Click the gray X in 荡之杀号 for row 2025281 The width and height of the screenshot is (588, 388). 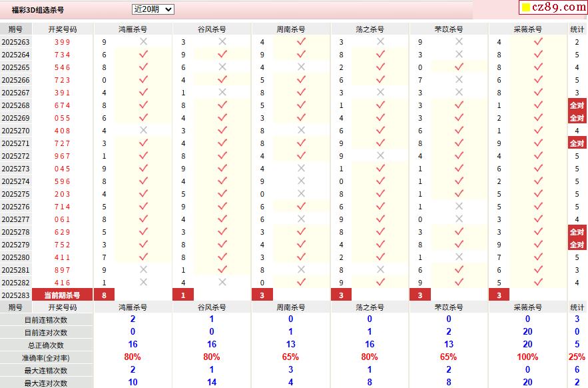[x=380, y=270]
